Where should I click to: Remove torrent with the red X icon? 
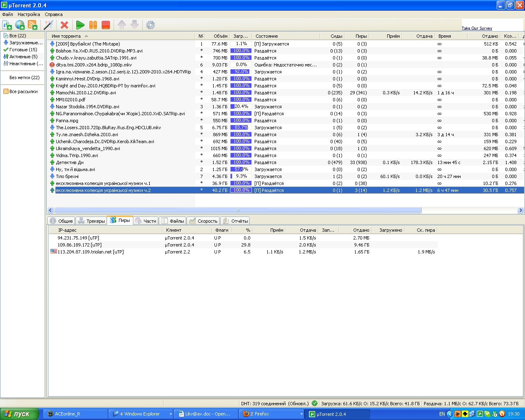pos(64,25)
